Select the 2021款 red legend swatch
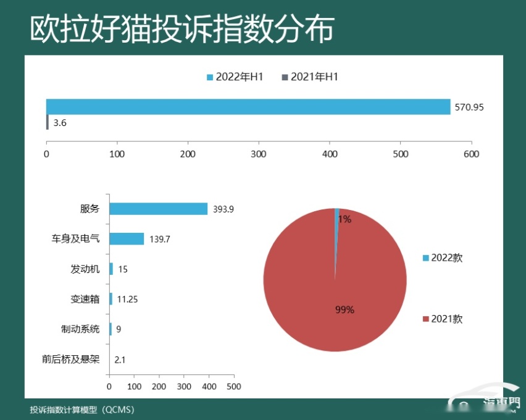 [x=426, y=319]
